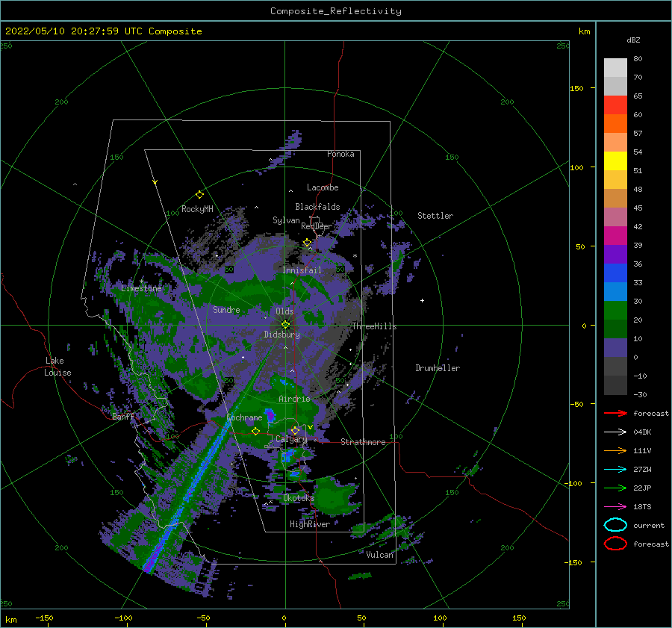Click the cyan 'current' ellipse legend icon
672x628 pixels.
(615, 525)
